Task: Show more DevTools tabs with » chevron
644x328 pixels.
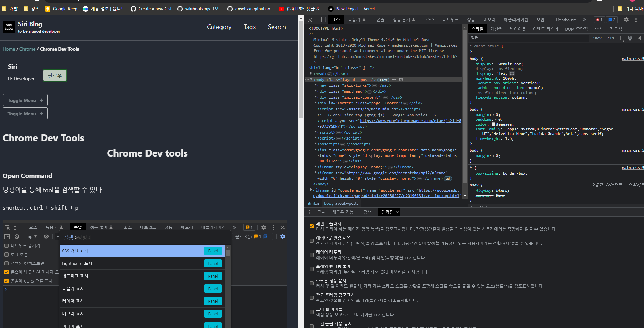Action: (x=584, y=20)
